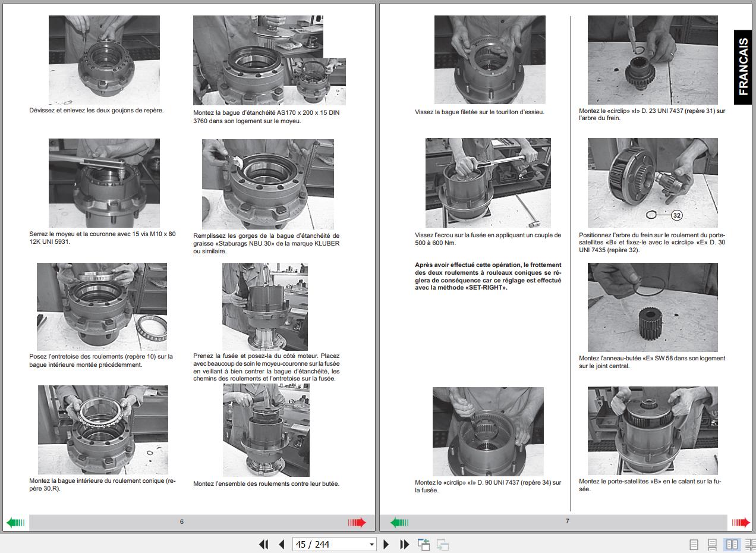Image resolution: width=756 pixels, height=553 pixels.
Task: Select the two-page facing layout
Action: (732, 544)
